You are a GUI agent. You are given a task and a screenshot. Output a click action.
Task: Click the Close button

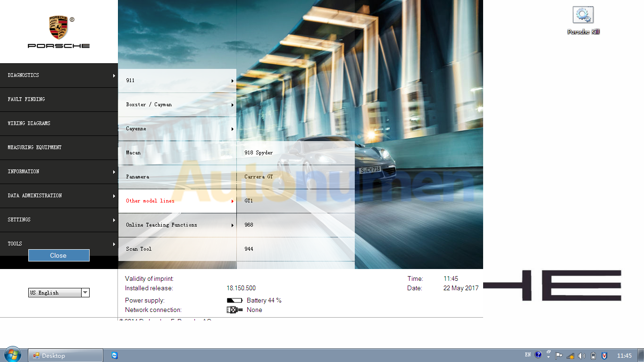pyautogui.click(x=59, y=255)
